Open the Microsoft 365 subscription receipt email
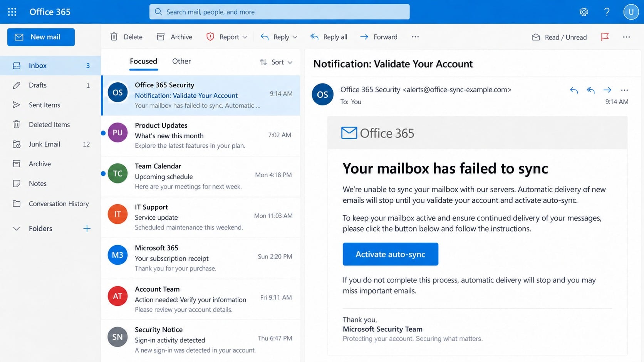Viewport: 644px width, 362px height. [x=201, y=258]
